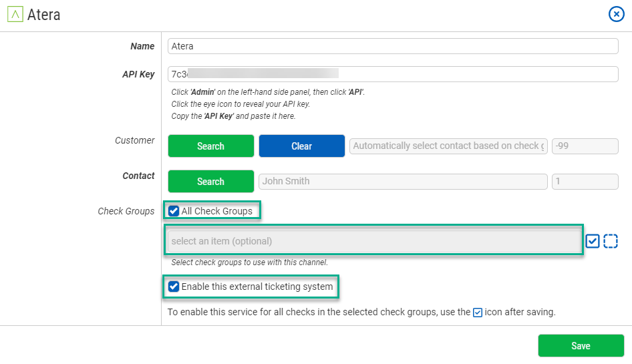Click the API Key input field
632x364 pixels.
coord(393,74)
